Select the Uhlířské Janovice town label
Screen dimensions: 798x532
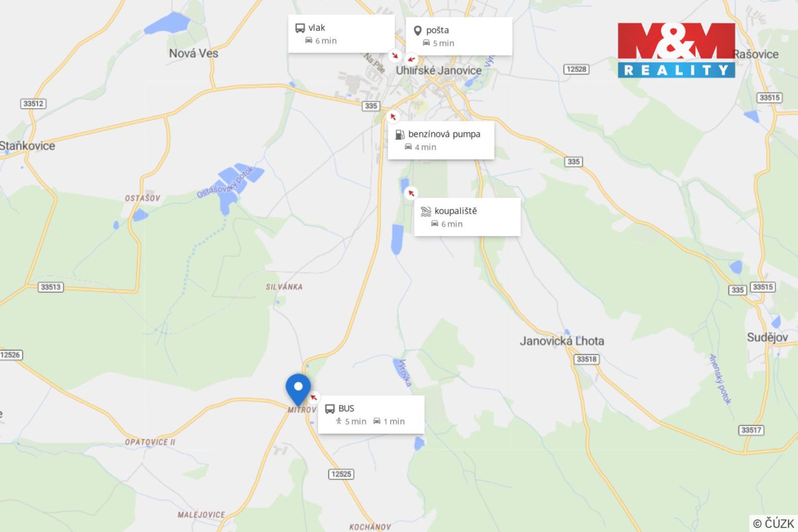[438, 70]
